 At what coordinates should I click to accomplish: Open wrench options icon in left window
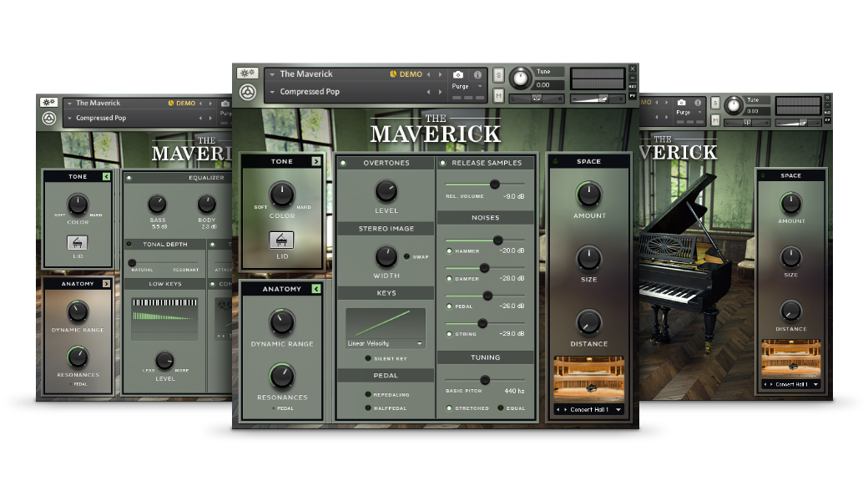pos(48,103)
